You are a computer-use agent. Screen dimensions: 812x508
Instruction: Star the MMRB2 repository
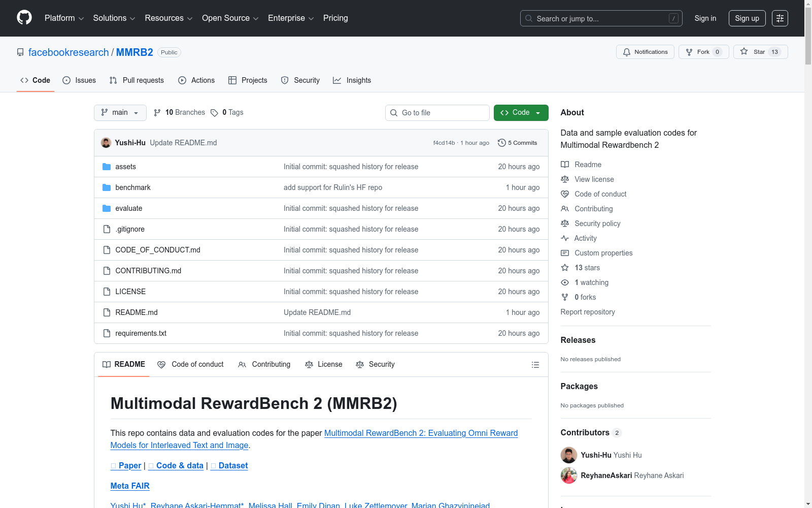(760, 52)
